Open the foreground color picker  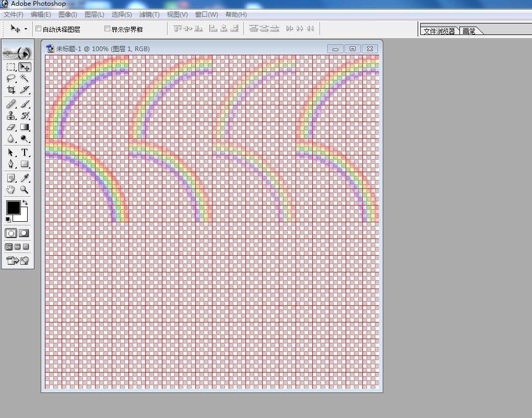click(13, 208)
